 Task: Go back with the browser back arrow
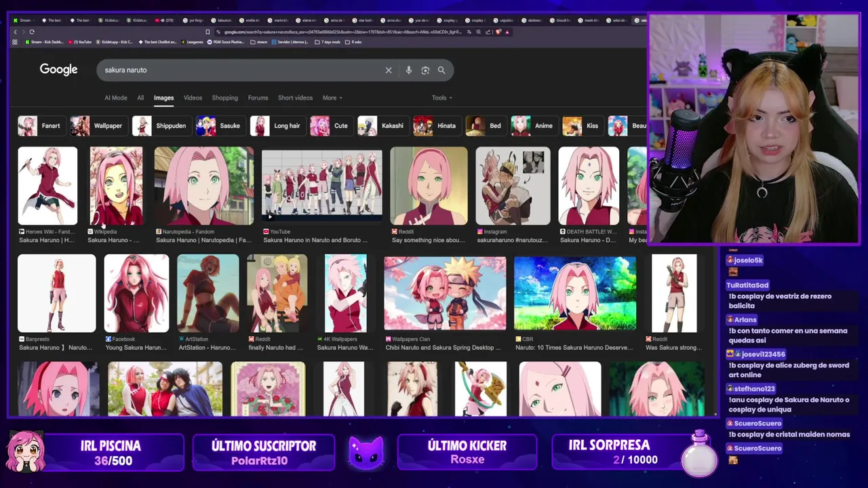pyautogui.click(x=15, y=32)
